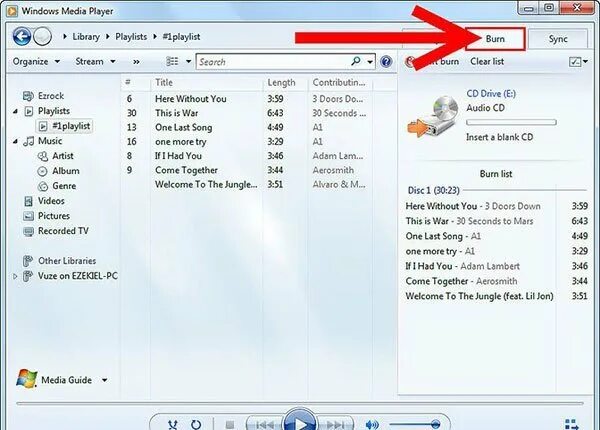Open the Help question mark icon
The image size is (600, 430).
[386, 61]
